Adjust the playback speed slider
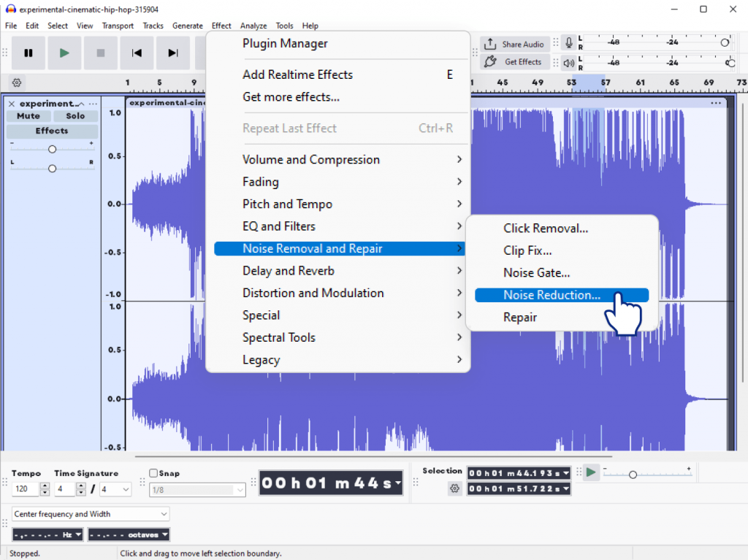This screenshot has width=748, height=560. point(633,475)
